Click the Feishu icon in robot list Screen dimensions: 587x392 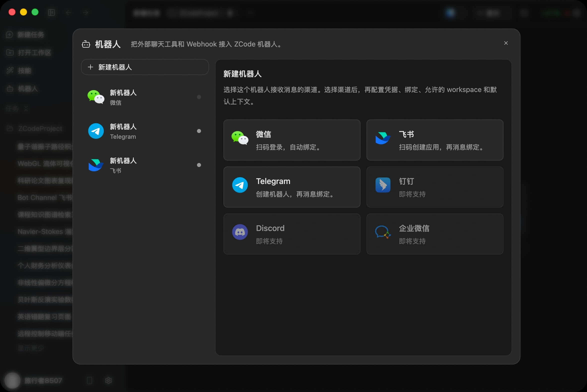96,165
